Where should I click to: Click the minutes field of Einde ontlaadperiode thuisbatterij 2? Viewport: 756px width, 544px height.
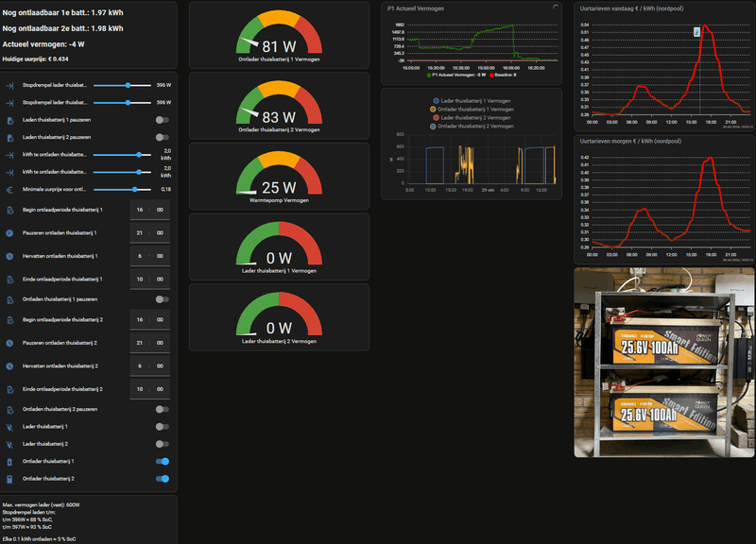coord(160,389)
